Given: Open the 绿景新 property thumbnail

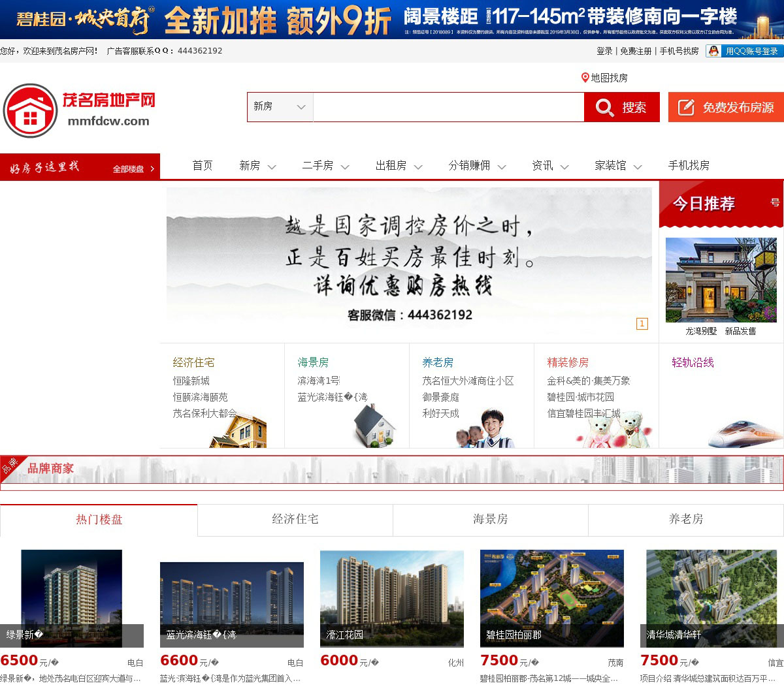Looking at the screenshot, I should (x=72, y=598).
